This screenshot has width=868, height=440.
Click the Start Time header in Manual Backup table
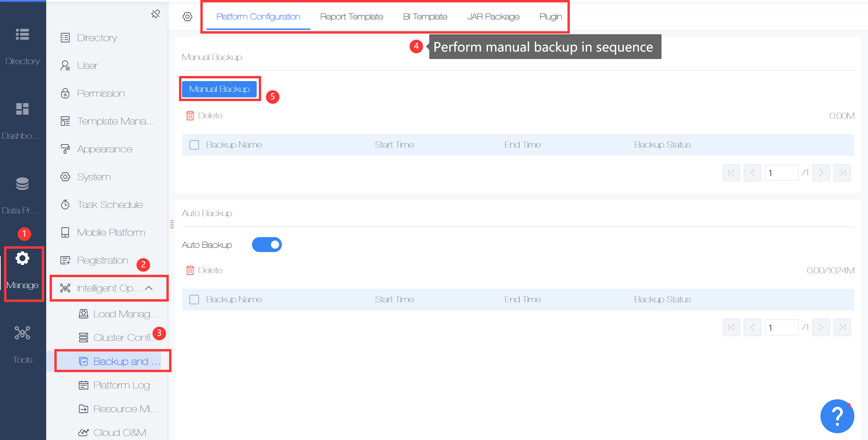point(394,145)
